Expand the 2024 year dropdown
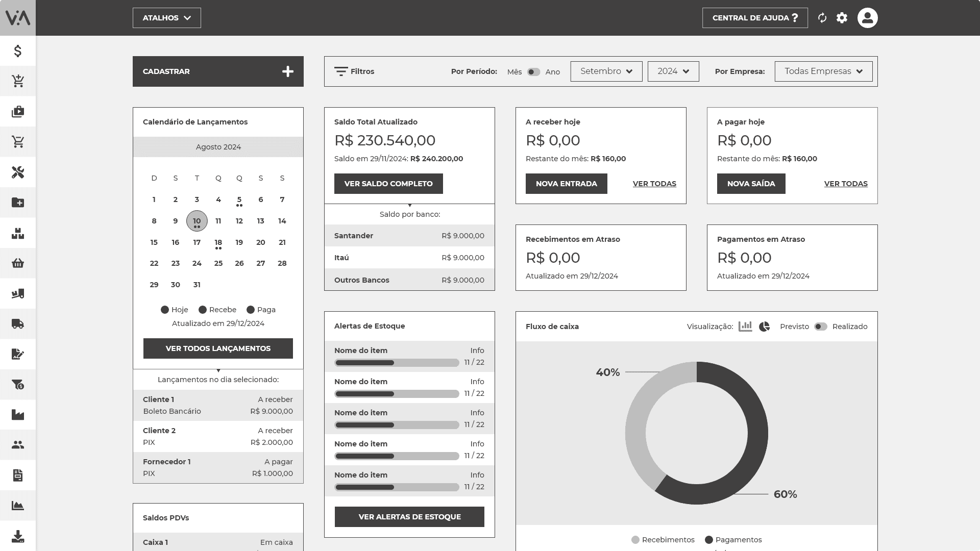980x551 pixels. pos(673,71)
